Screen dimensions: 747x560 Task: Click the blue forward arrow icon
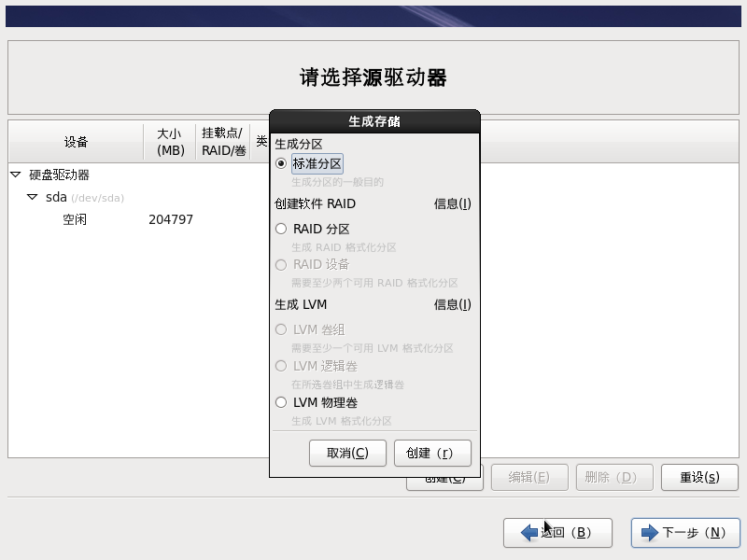[x=650, y=532]
